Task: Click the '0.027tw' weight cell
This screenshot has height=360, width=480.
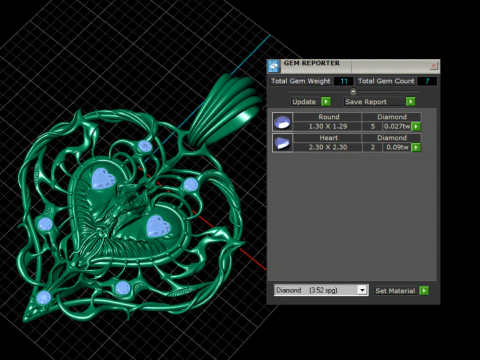Action: pos(397,126)
